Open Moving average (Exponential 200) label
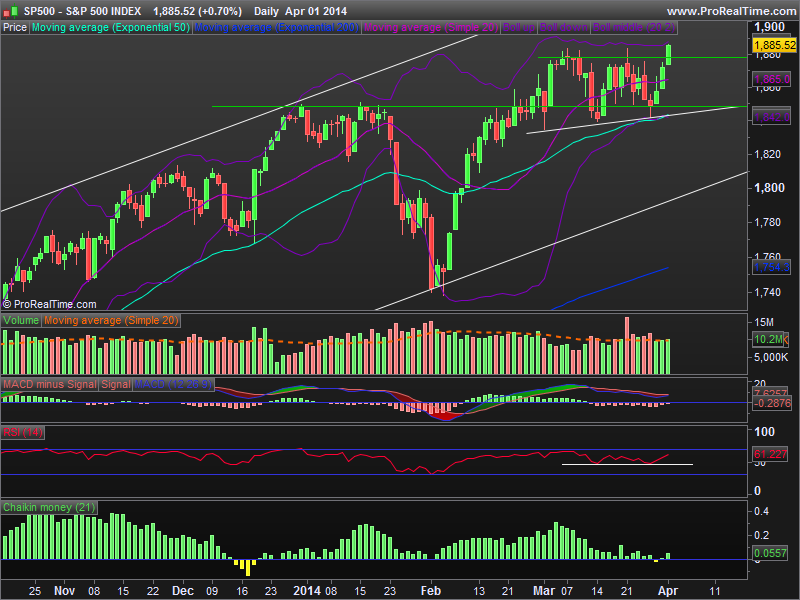The width and height of the screenshot is (800, 600). [277, 28]
